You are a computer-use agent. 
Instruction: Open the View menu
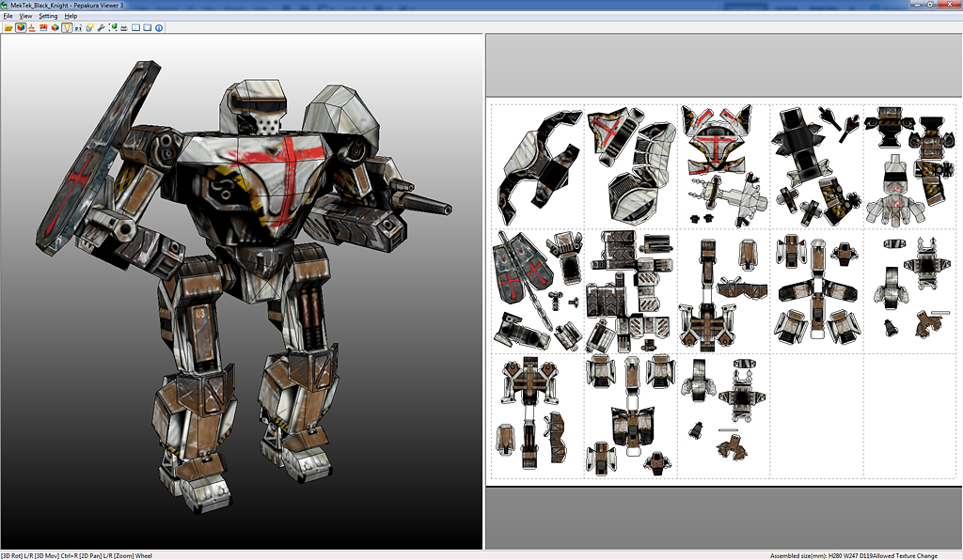[25, 16]
